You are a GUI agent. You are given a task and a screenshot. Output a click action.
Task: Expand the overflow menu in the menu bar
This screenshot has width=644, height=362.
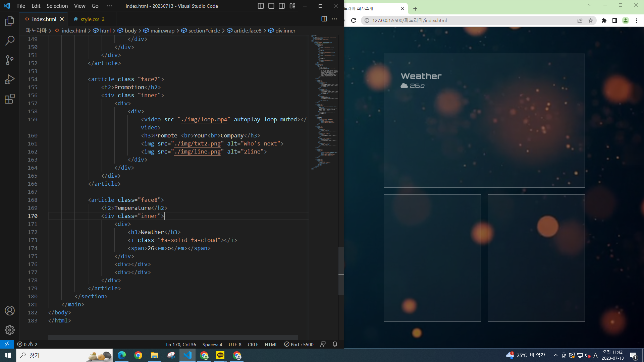click(x=109, y=6)
